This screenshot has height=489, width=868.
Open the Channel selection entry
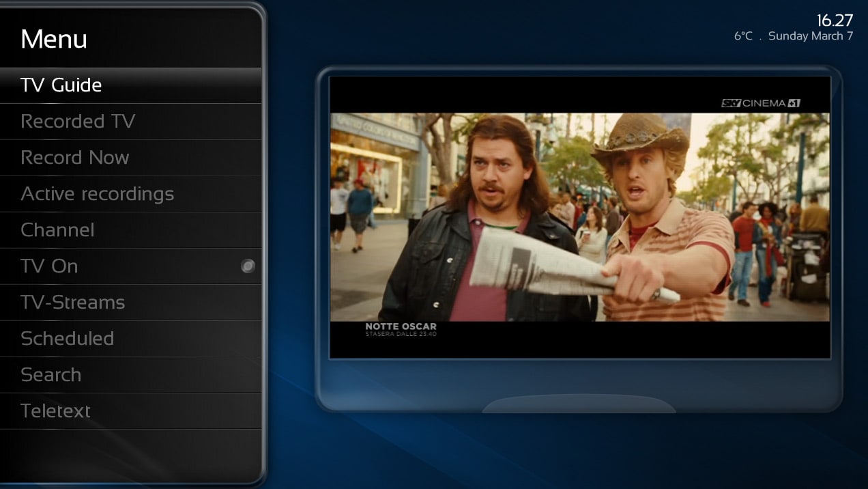[57, 230]
